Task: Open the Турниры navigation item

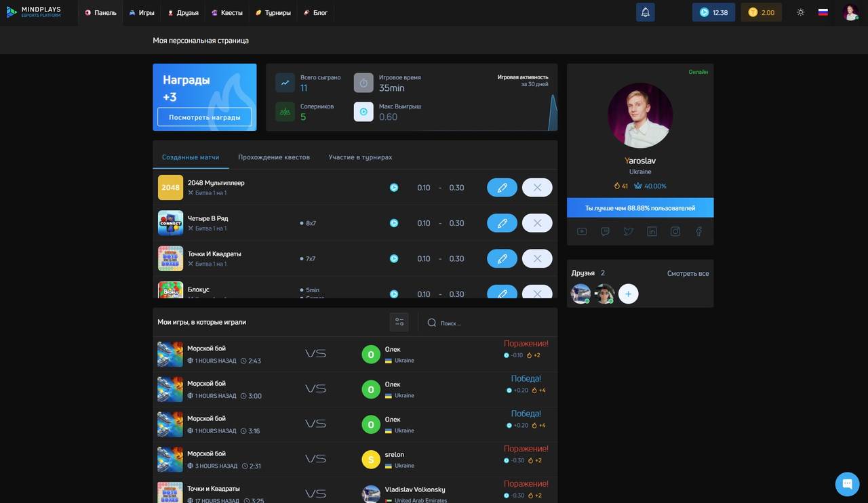Action: (273, 12)
